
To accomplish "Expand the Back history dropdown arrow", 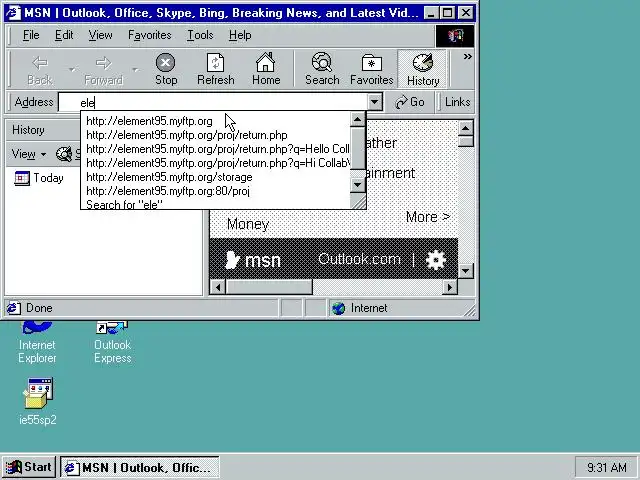I will [72, 70].
